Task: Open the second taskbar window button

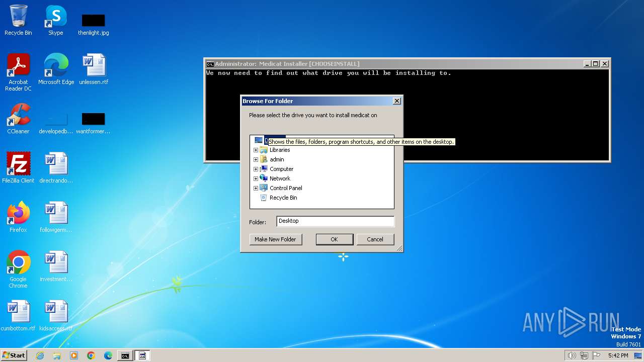Action: coord(142,355)
